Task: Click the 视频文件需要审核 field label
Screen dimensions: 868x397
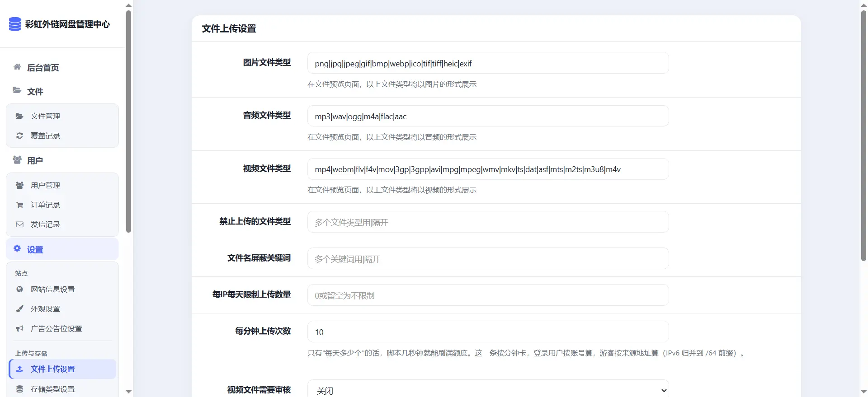Action: point(259,389)
